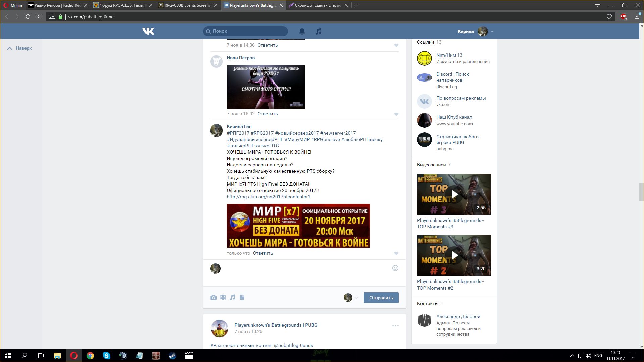Click the page vertical scrollbar thumb
The image size is (644, 362).
(641, 192)
